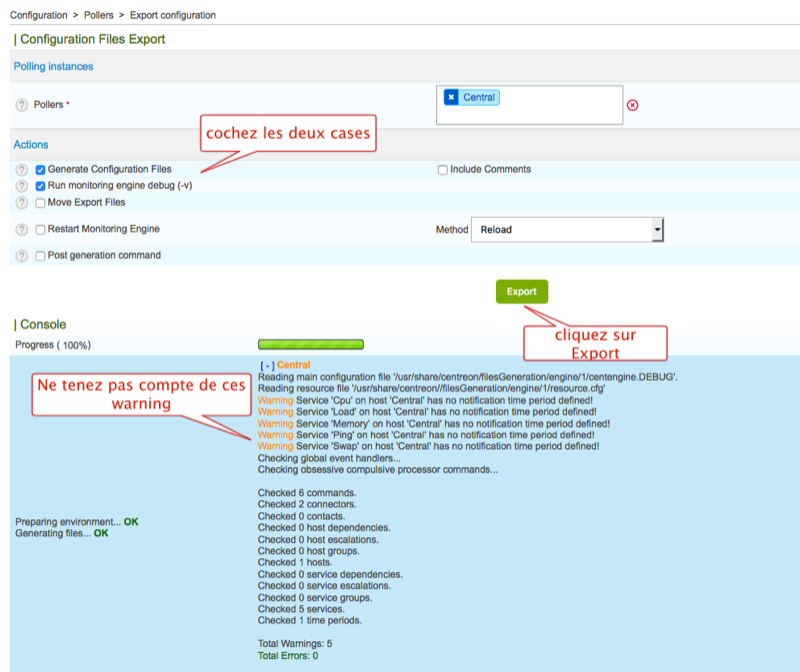800x672 pixels.
Task: Click help icon for Run monitoring engine debug
Action: [x=22, y=186]
